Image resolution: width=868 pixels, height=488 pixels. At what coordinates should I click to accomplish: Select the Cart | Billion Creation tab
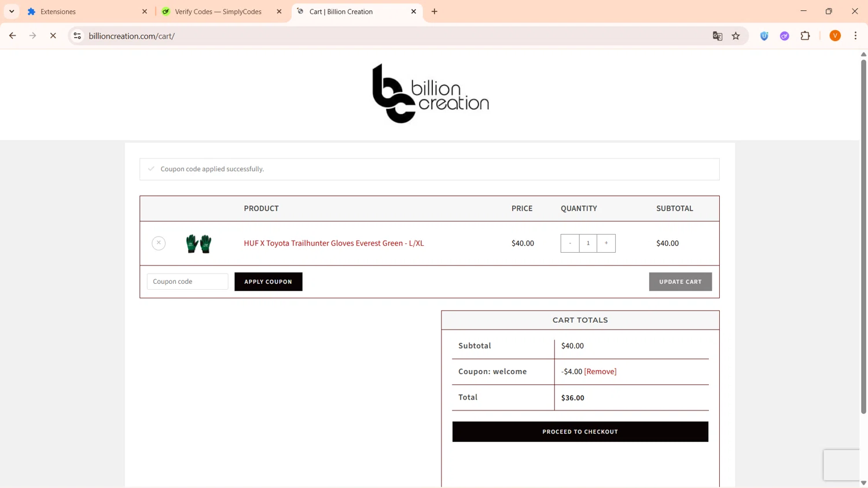pos(358,12)
